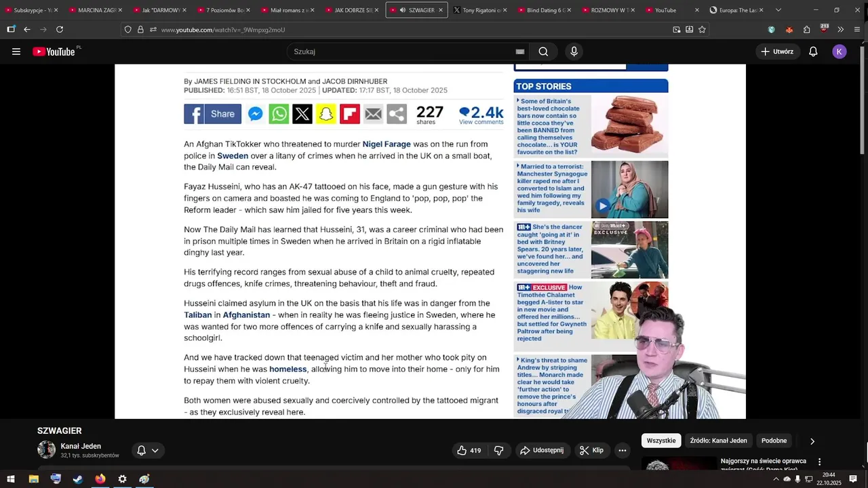Show more filter chips with right arrow
The image size is (868, 488).
point(812,441)
